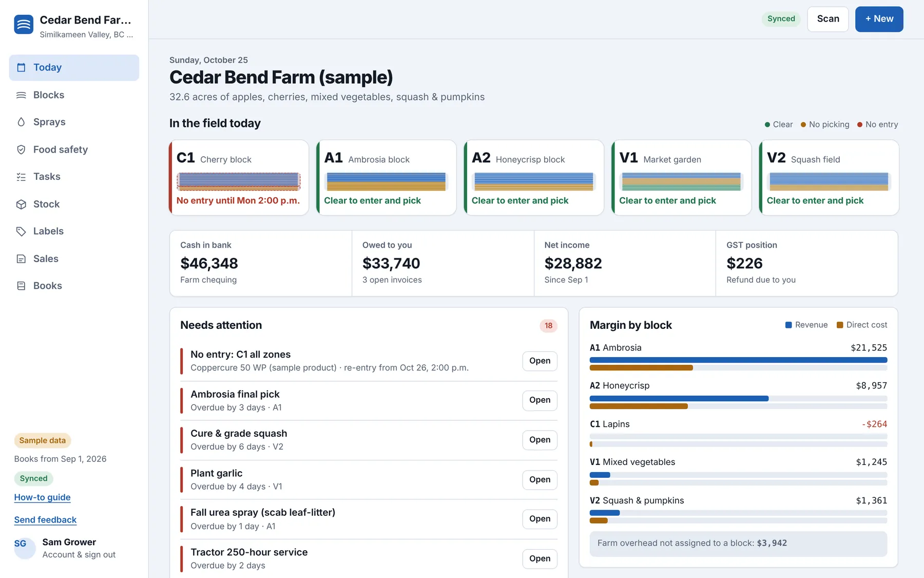Click the Tasks checklist icon
Screen dimensions: 924x578
[x=21, y=177]
